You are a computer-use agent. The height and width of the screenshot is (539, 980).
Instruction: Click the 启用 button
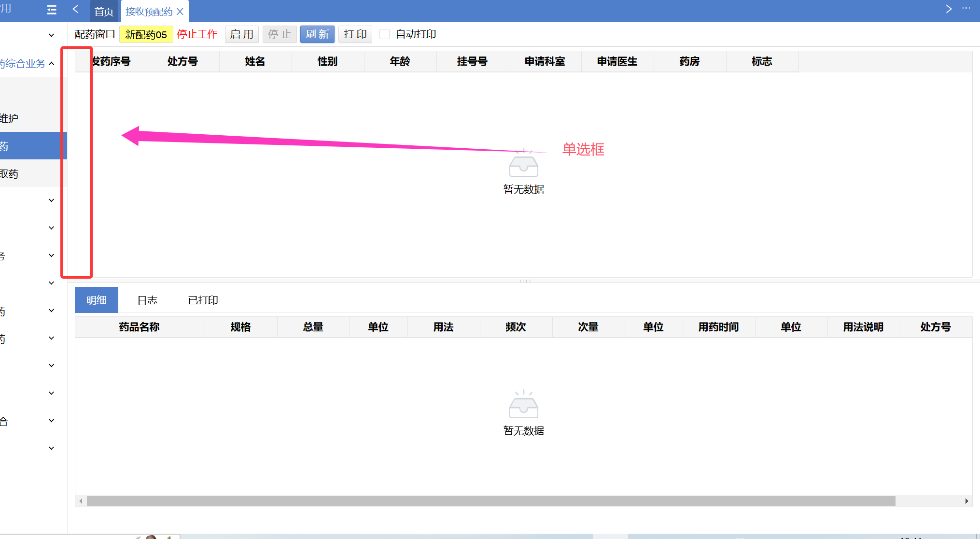point(242,34)
